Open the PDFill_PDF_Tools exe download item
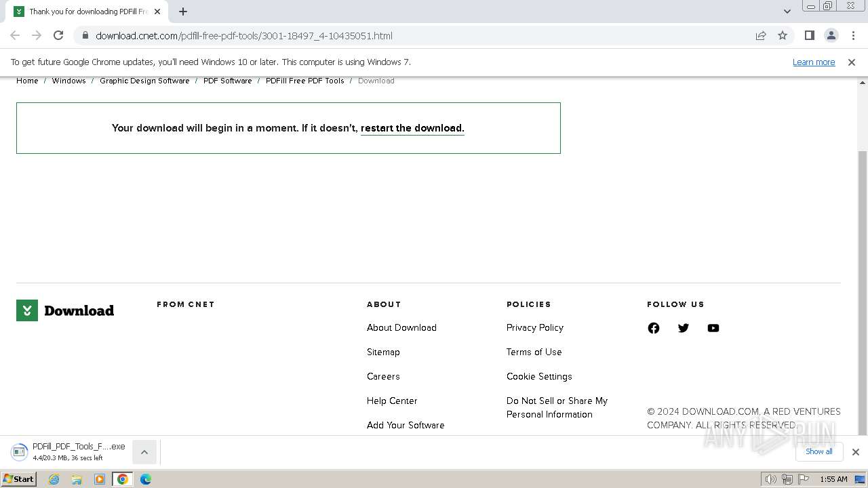This screenshot has height=488, width=868. click(68, 451)
